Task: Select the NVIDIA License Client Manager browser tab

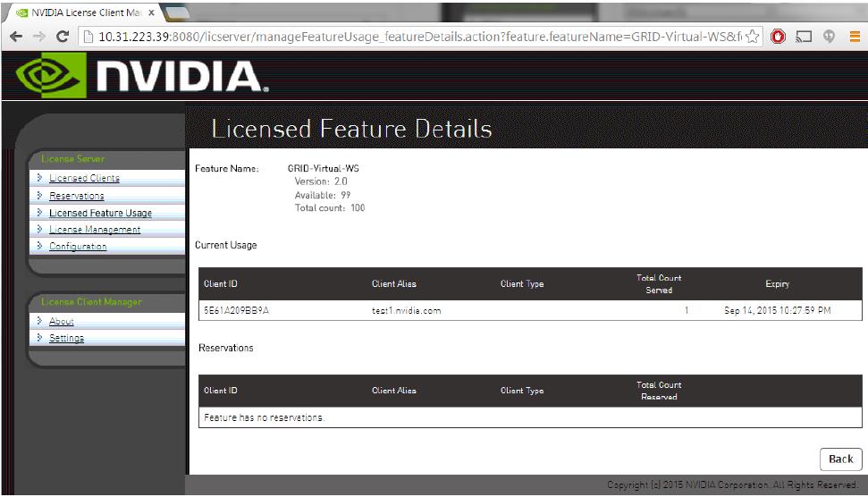Action: (83, 13)
